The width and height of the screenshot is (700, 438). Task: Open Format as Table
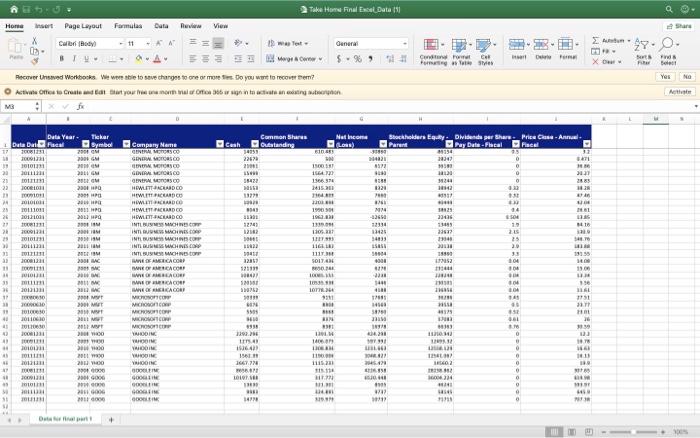coord(461,52)
